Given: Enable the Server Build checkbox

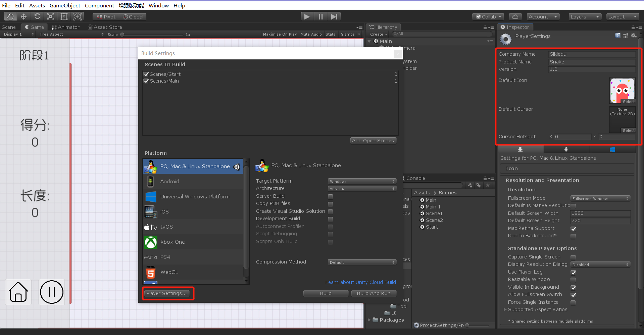Looking at the screenshot, I should click(331, 197).
